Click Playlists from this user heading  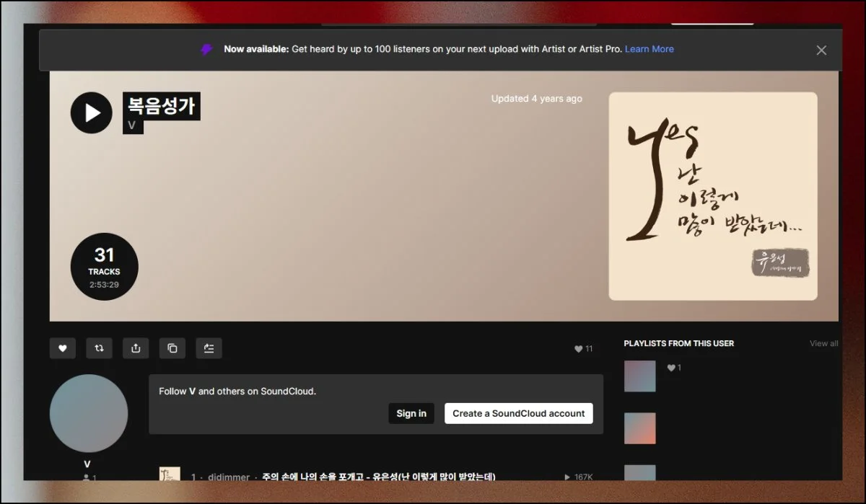pos(679,344)
